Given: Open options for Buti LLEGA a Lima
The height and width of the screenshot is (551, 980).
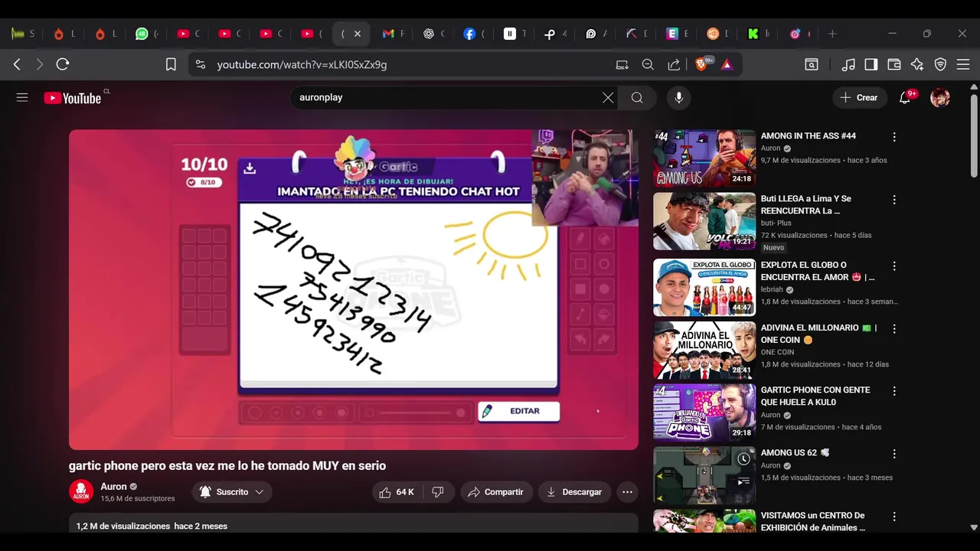Looking at the screenshot, I should (x=894, y=200).
